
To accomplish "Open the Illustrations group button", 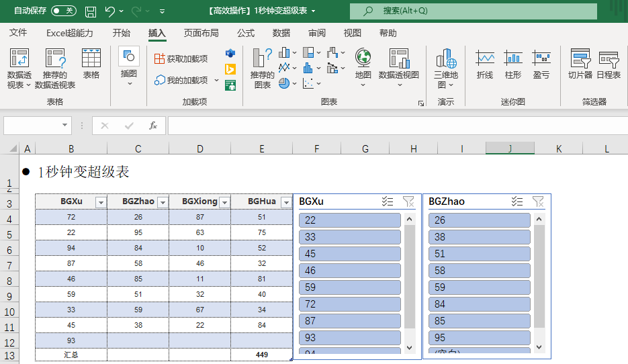I will pyautogui.click(x=129, y=66).
